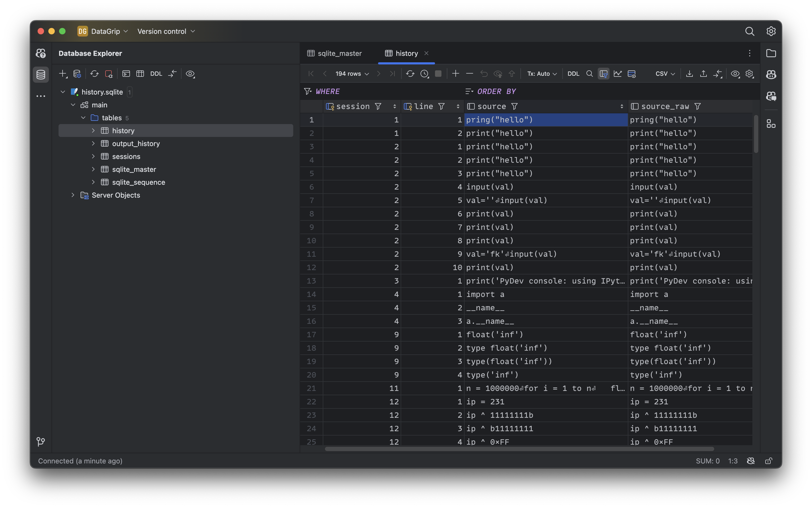Toggle the read-only lock icon in the status bar
The width and height of the screenshot is (812, 508).
point(768,461)
